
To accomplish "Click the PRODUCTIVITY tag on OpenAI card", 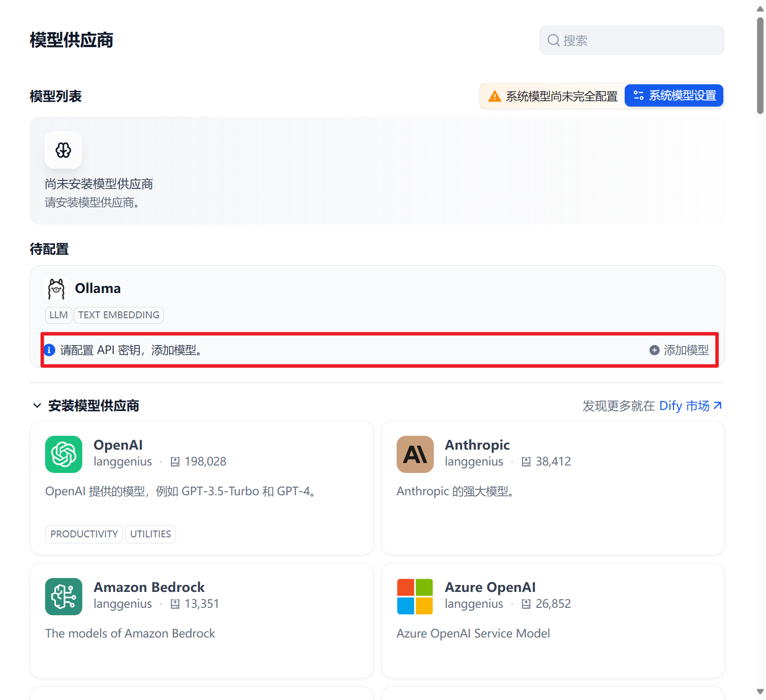I will [84, 534].
